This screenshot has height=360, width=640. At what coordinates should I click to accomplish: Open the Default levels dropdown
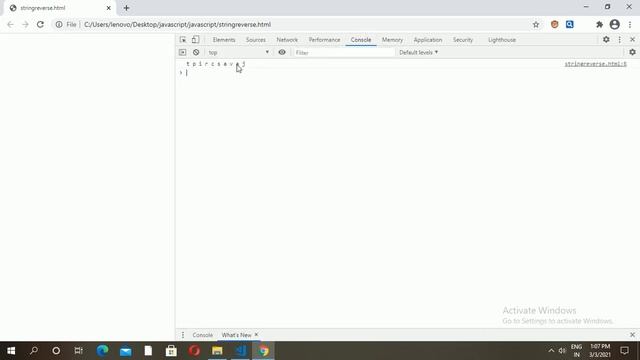click(x=418, y=52)
